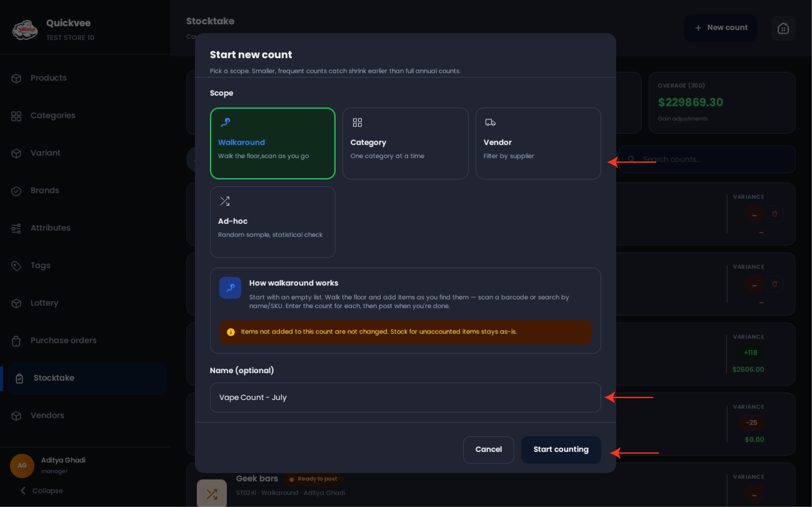Focus the Search counts field
The image size is (812, 507).
coord(707,159)
